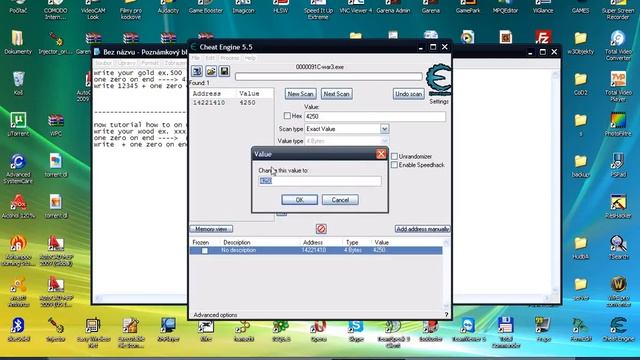
Task: Open the uTorrent desktop icon
Action: click(x=18, y=124)
